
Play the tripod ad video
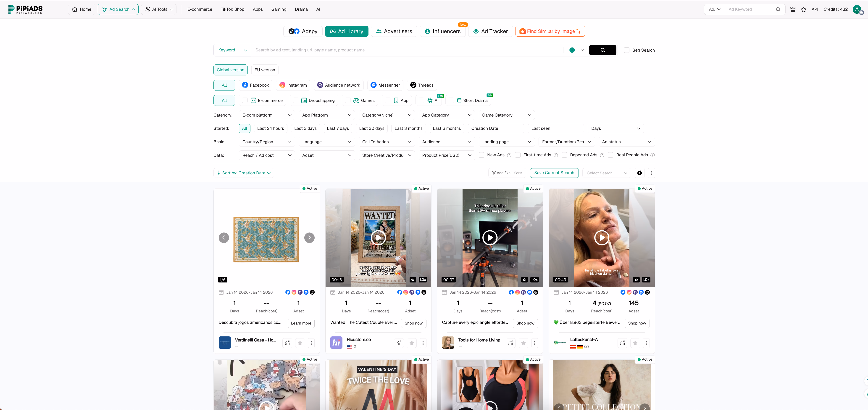coord(490,238)
